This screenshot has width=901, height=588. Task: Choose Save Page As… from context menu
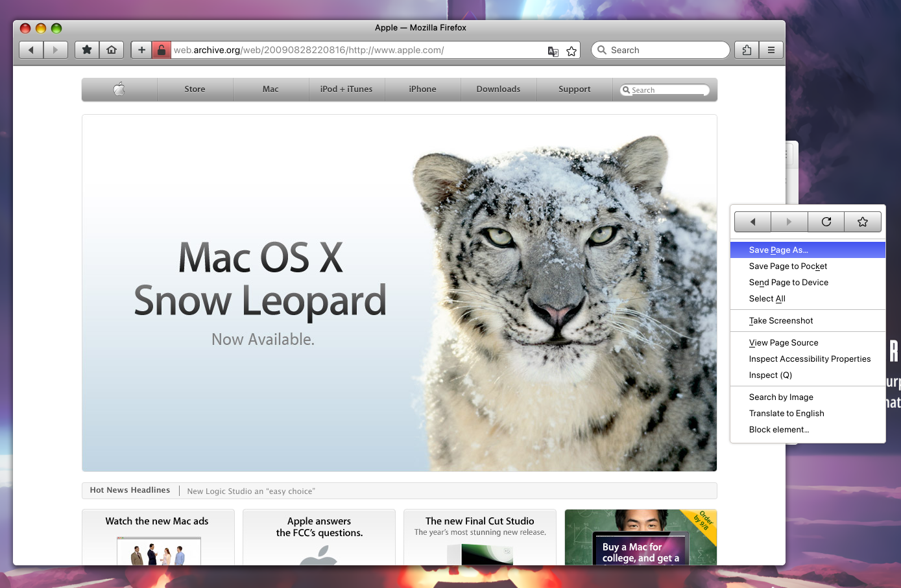pyautogui.click(x=808, y=250)
